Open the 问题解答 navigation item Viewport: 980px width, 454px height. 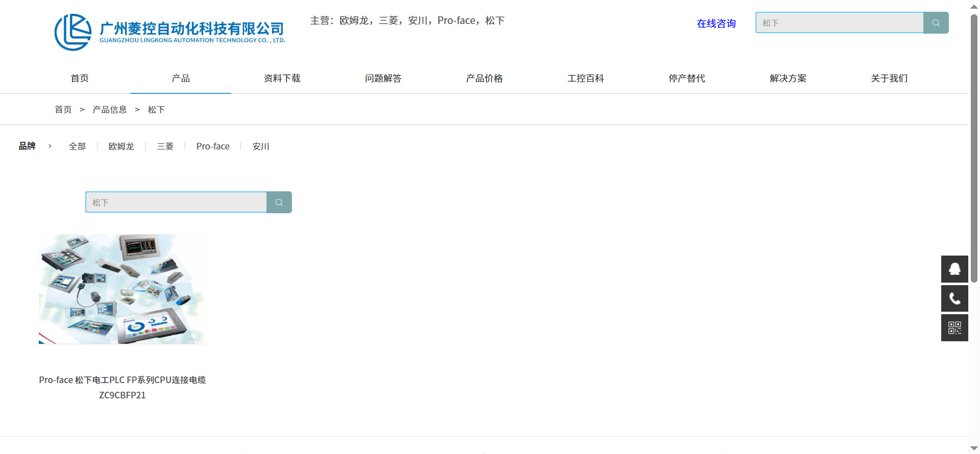click(x=383, y=78)
